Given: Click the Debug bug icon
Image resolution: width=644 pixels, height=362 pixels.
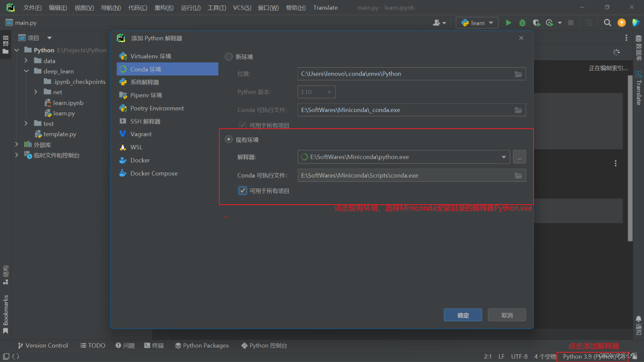Looking at the screenshot, I should [522, 23].
